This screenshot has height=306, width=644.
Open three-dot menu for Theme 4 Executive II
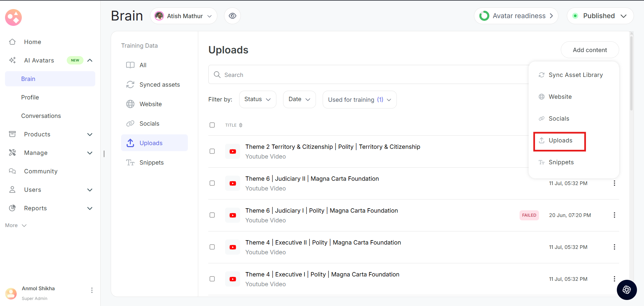click(614, 247)
